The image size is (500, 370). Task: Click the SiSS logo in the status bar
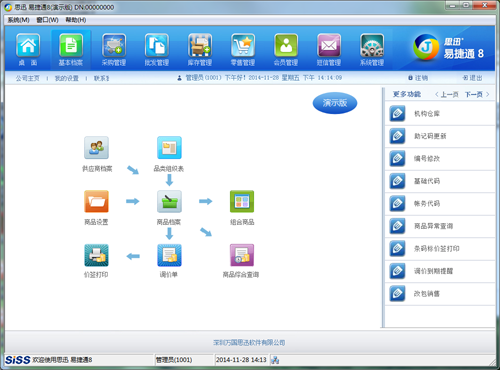tap(17, 360)
